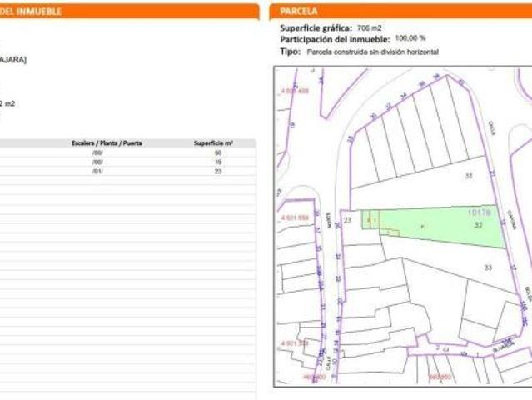
Task: Click parcel number 31 above the green parcel
Action: (469, 176)
